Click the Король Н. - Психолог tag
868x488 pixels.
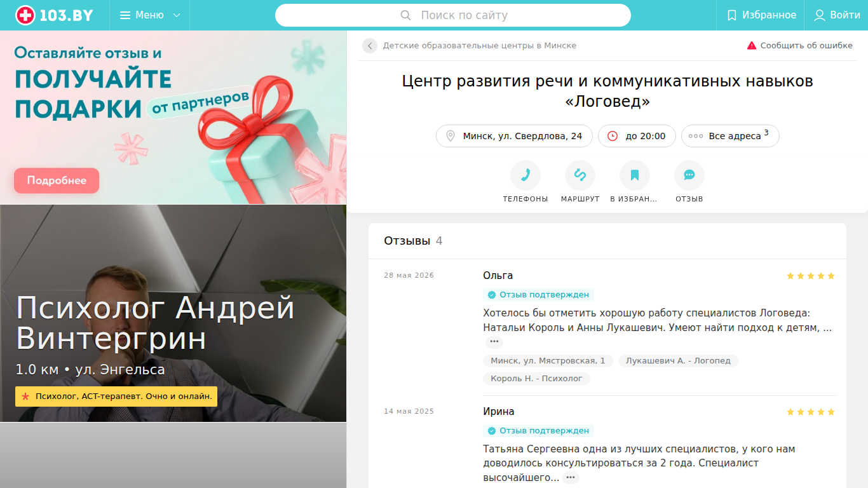pyautogui.click(x=536, y=379)
